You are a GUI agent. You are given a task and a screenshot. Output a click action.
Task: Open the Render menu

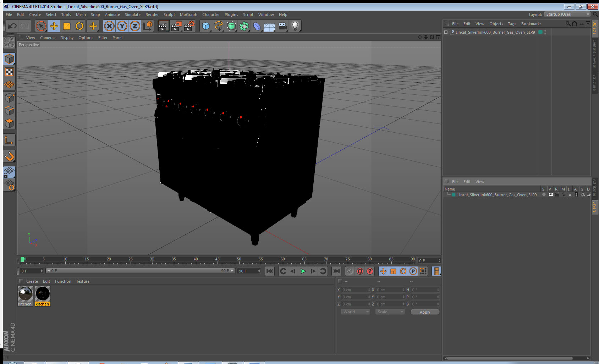tap(152, 15)
